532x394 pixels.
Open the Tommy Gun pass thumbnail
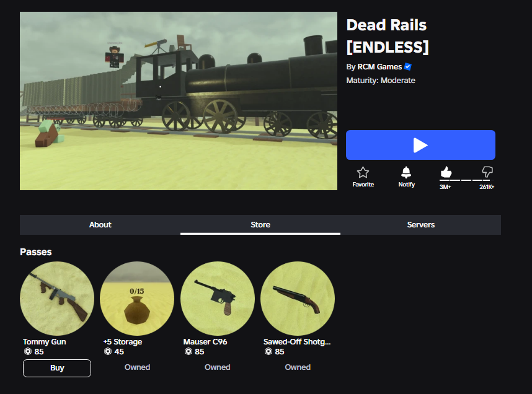point(57,299)
